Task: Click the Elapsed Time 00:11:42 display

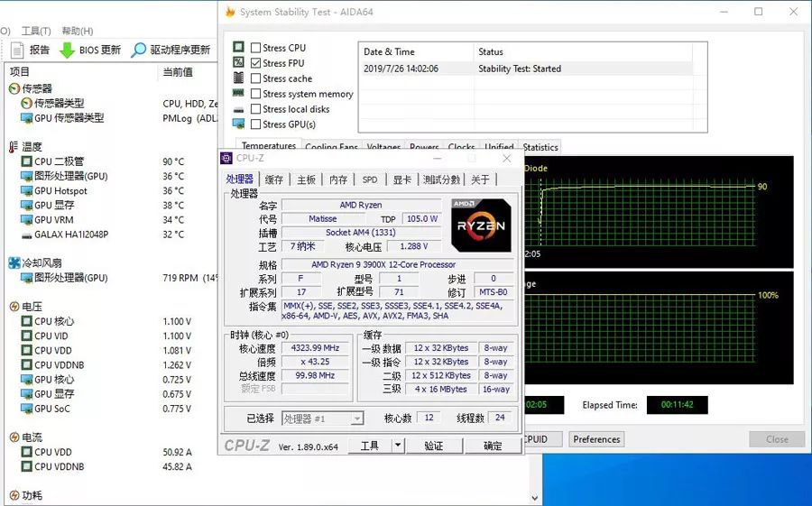Action: pyautogui.click(x=677, y=404)
